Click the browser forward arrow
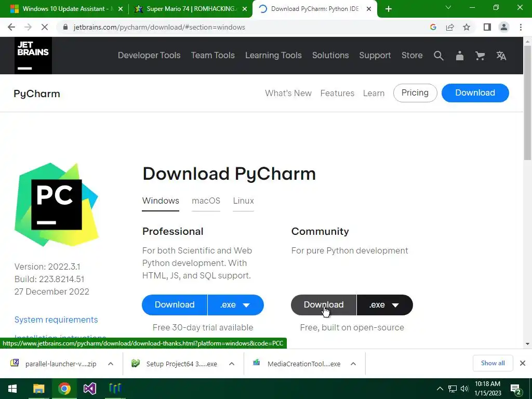 [x=28, y=27]
